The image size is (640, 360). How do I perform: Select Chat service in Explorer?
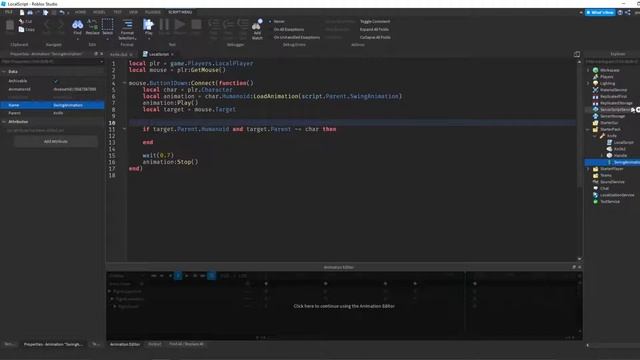(604, 188)
